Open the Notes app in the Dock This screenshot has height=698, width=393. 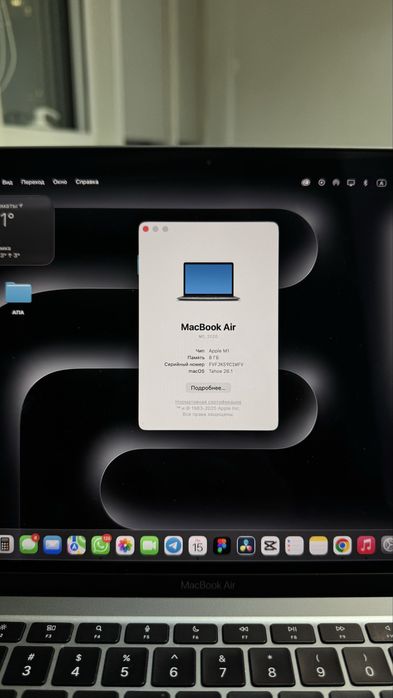318,545
